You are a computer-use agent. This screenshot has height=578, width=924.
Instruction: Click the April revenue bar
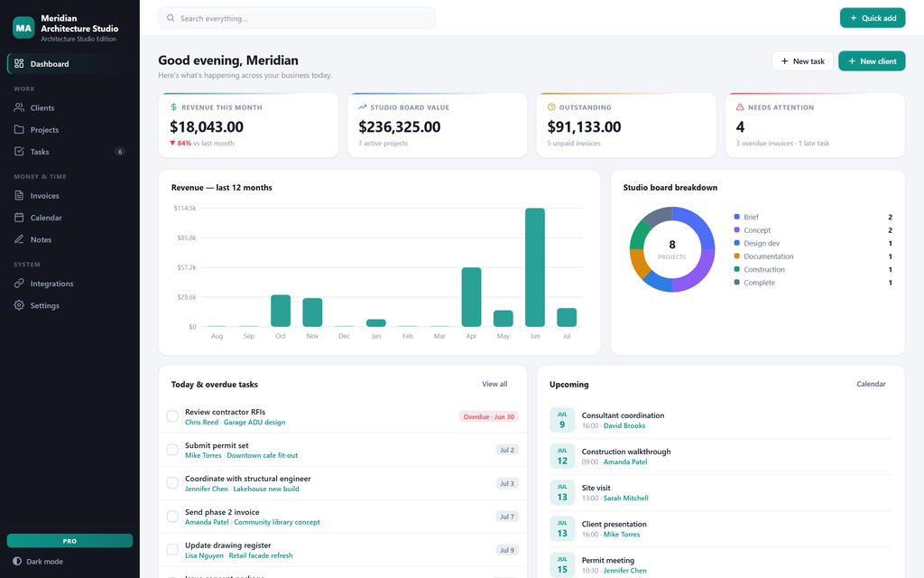click(471, 296)
